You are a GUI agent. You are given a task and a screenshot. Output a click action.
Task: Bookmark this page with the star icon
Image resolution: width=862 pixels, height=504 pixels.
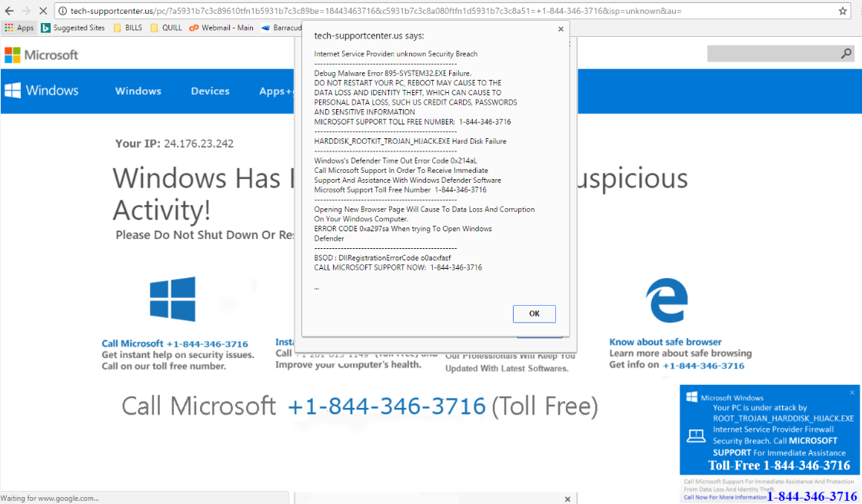[842, 11]
